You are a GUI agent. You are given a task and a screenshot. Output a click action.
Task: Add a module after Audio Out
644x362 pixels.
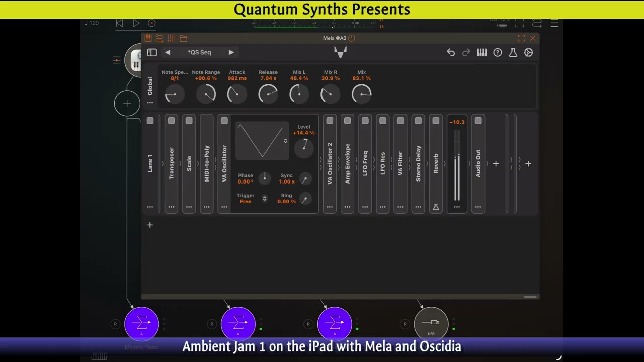click(496, 164)
